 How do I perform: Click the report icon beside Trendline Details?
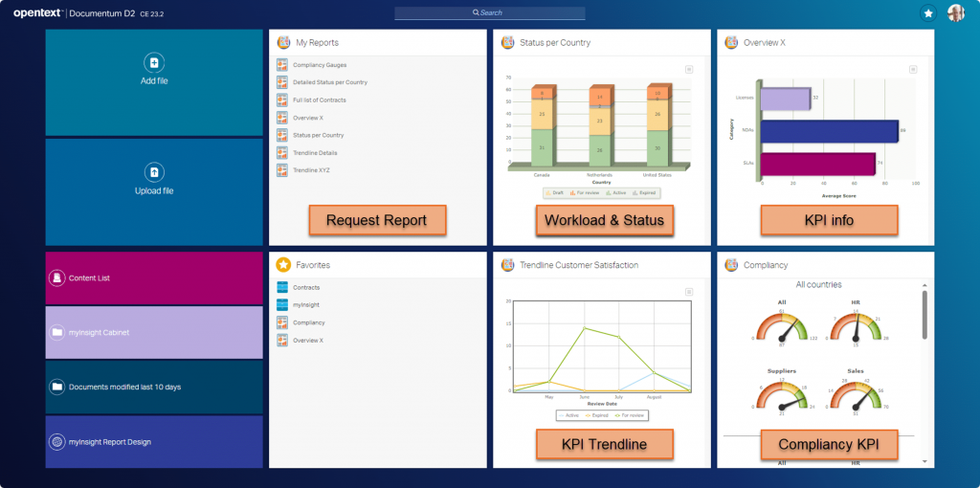(x=282, y=152)
